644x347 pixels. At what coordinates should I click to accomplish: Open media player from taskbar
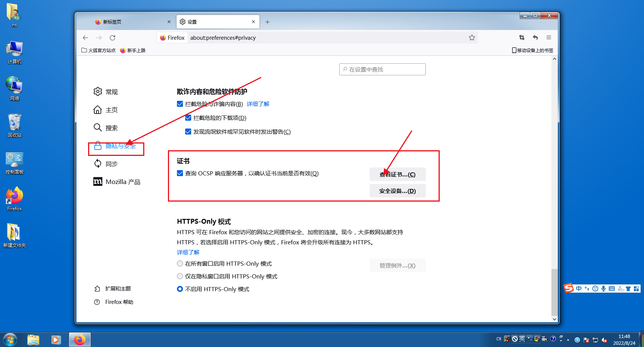(x=56, y=340)
